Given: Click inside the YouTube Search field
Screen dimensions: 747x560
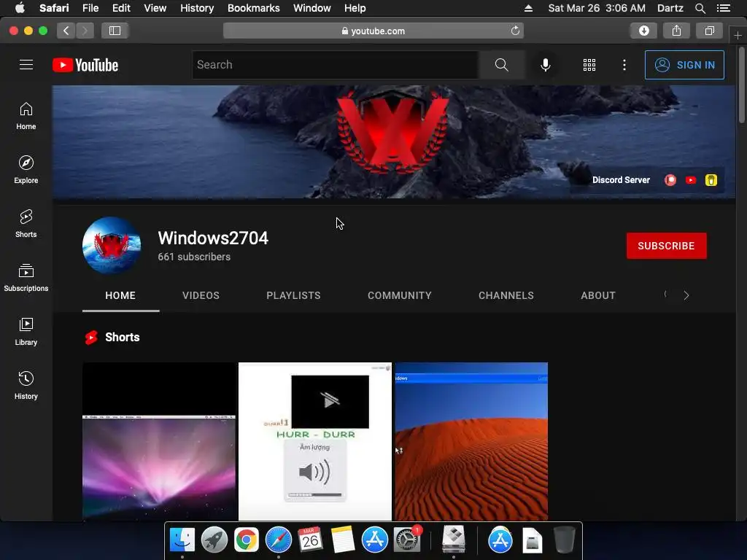Looking at the screenshot, I should [335, 65].
